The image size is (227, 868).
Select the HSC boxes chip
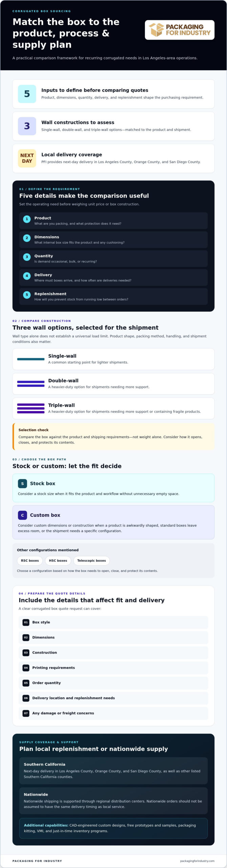[x=58, y=560]
